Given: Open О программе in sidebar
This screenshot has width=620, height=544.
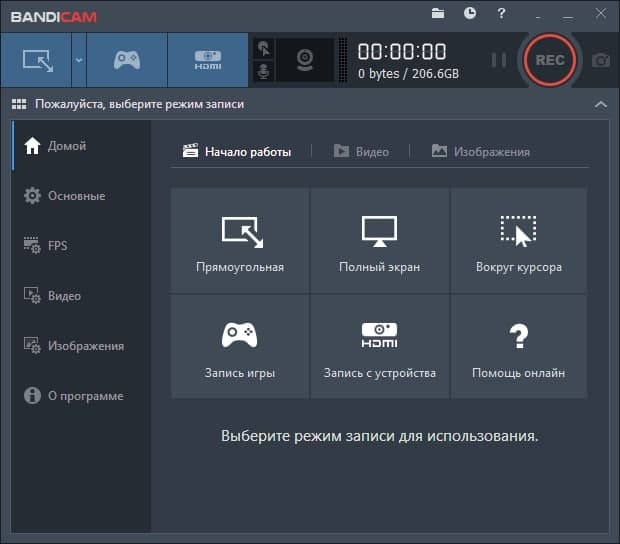Looking at the screenshot, I should click(x=81, y=396).
